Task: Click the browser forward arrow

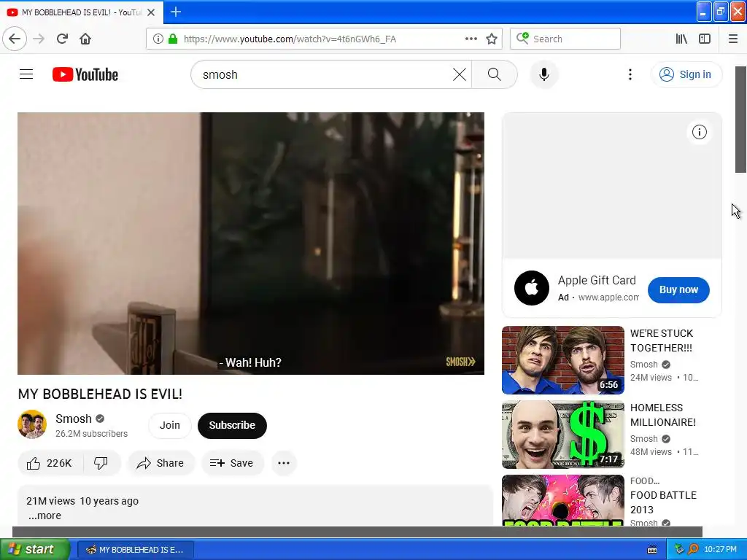Action: point(39,39)
